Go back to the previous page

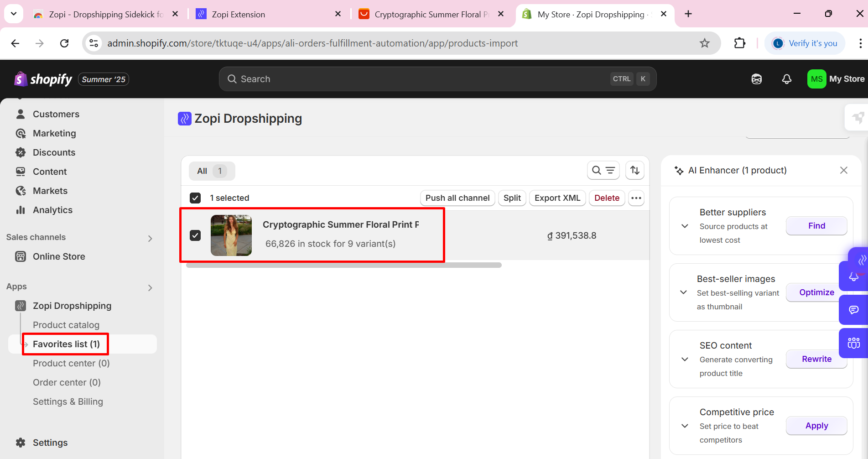pos(15,43)
